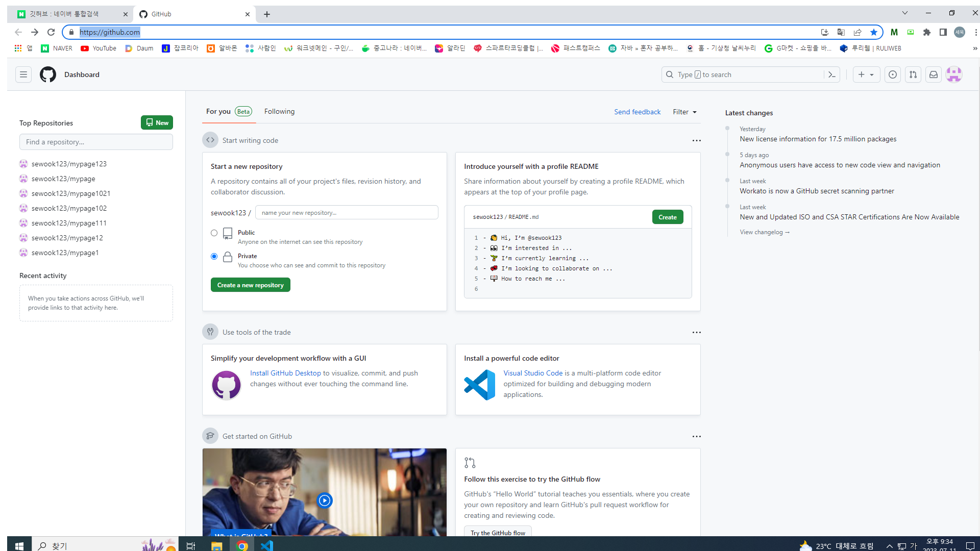
Task: Click the browser address bar URL
Action: [110, 32]
